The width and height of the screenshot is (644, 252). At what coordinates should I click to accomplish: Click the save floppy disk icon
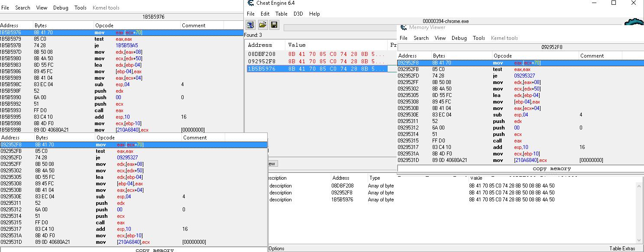pyautogui.click(x=274, y=25)
